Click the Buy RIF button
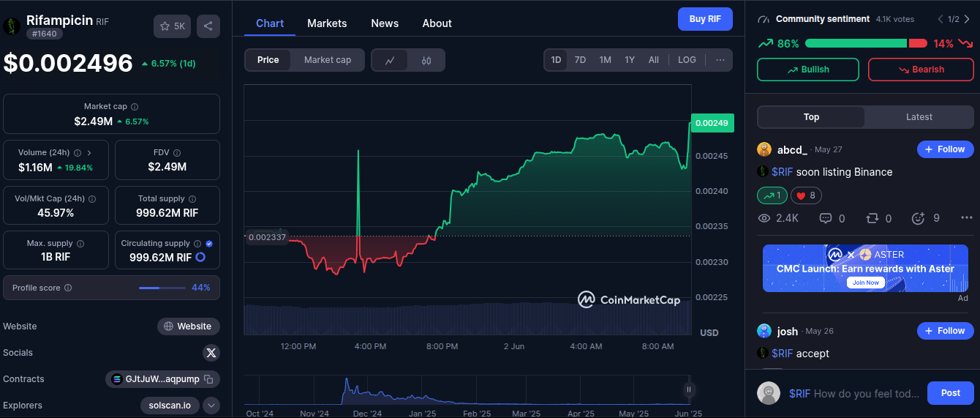Viewport: 980px width, 418px height. click(705, 19)
